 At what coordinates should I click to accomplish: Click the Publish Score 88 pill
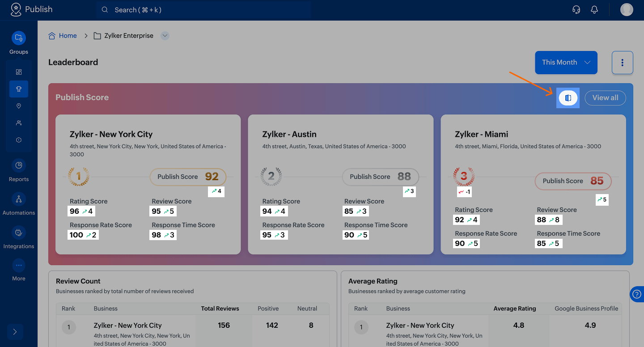tap(381, 177)
